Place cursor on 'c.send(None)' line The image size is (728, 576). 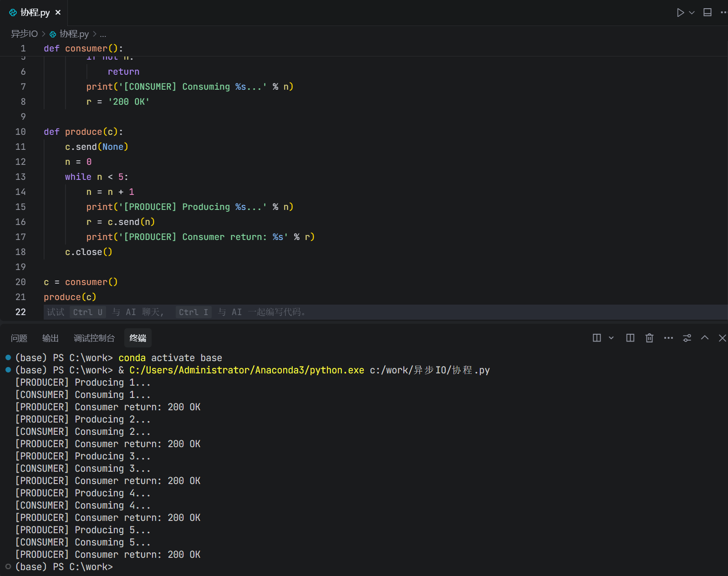click(x=97, y=147)
